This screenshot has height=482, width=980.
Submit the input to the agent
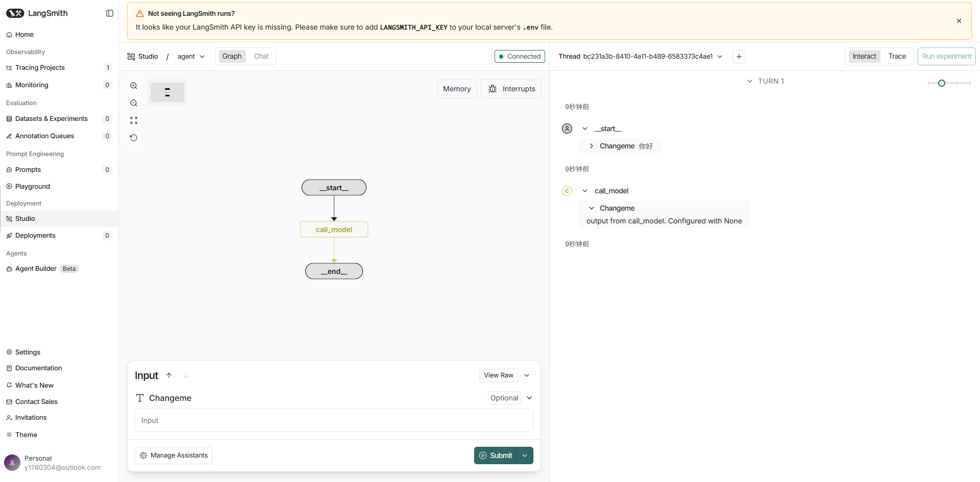tap(496, 455)
